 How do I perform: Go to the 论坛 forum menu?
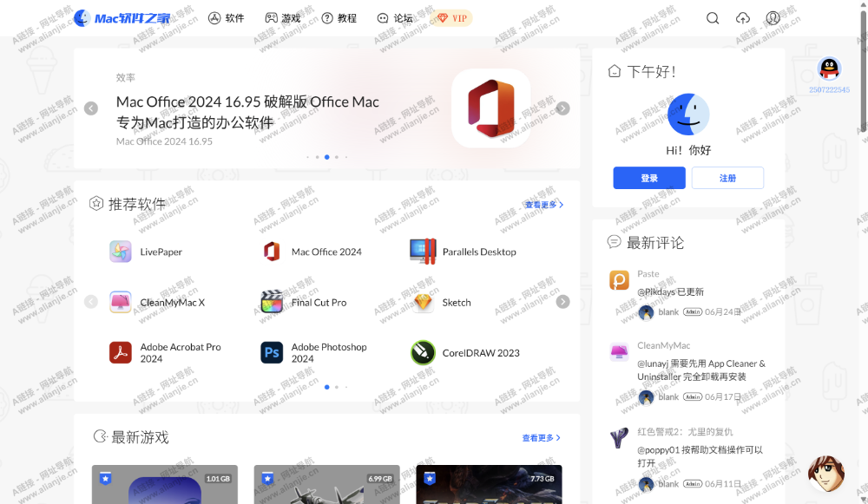point(395,18)
